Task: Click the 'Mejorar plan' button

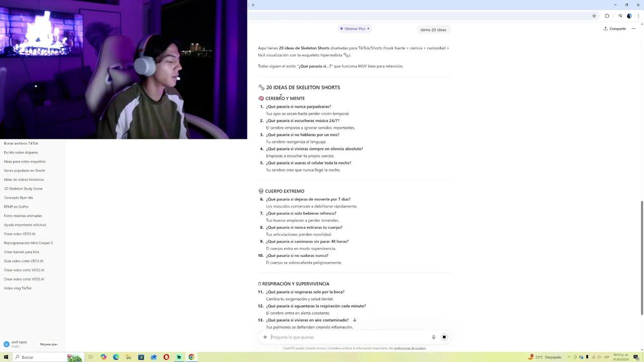Action: coord(49,344)
